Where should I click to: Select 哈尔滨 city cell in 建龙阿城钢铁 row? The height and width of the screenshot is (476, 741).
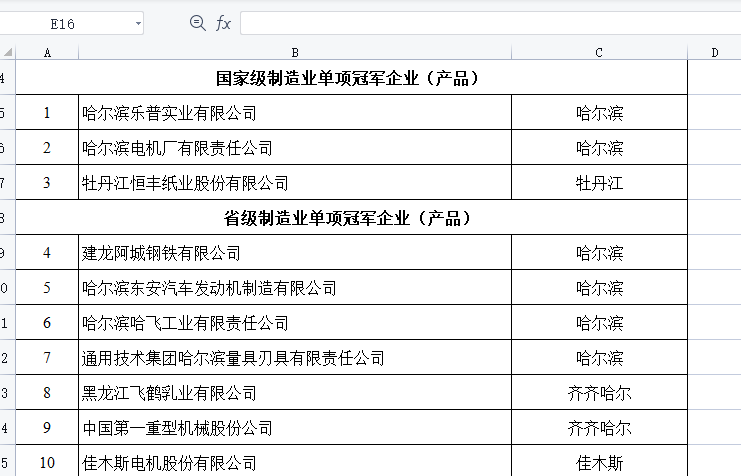click(599, 252)
